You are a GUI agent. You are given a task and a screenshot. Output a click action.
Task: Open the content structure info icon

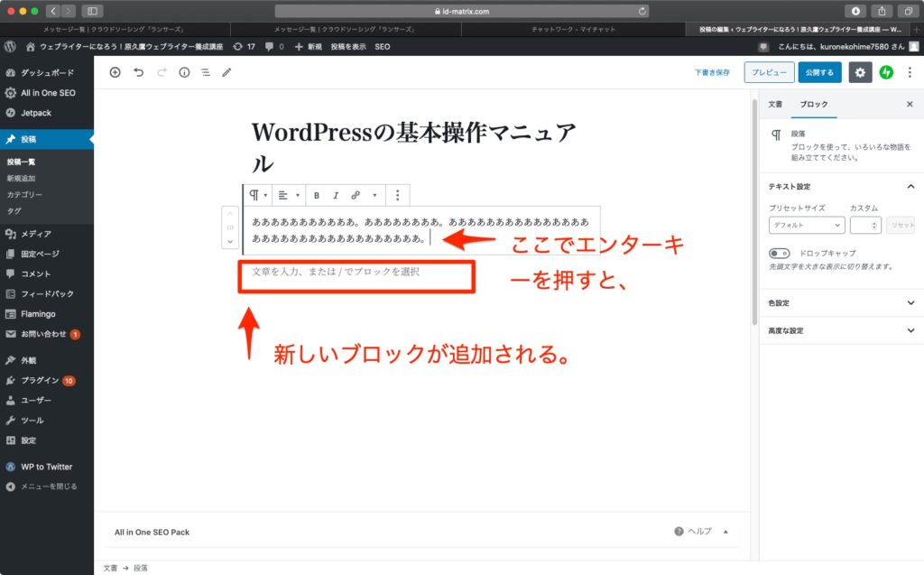click(184, 72)
